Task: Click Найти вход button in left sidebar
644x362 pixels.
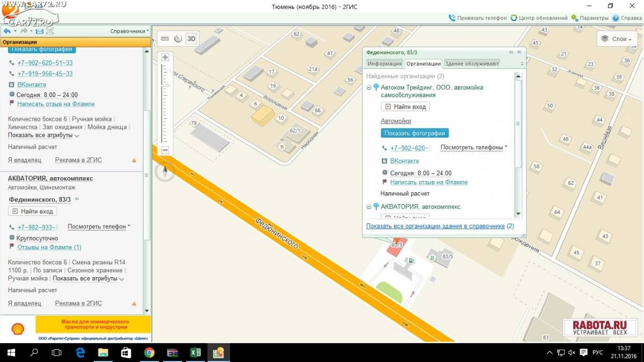Action: click(x=33, y=211)
